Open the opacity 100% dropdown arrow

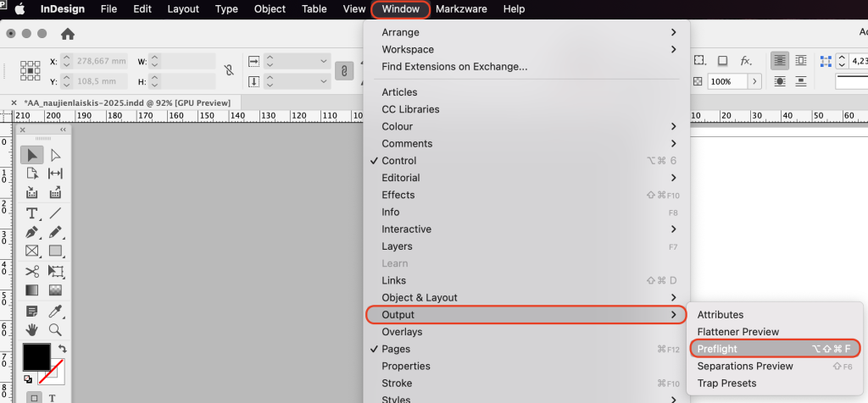tap(754, 81)
